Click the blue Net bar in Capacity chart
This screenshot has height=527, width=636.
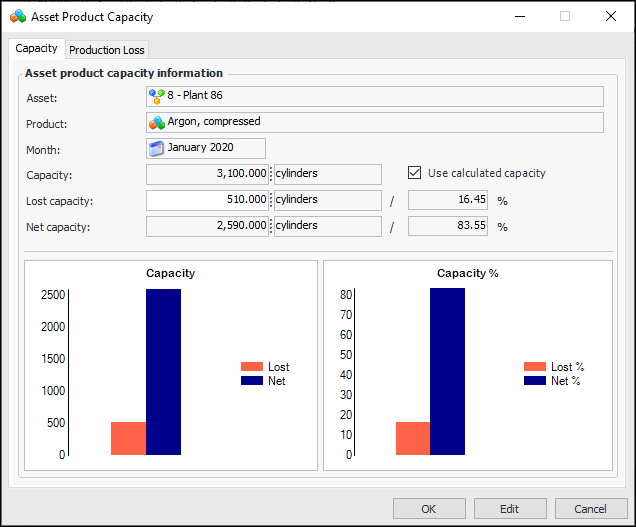pos(163,372)
